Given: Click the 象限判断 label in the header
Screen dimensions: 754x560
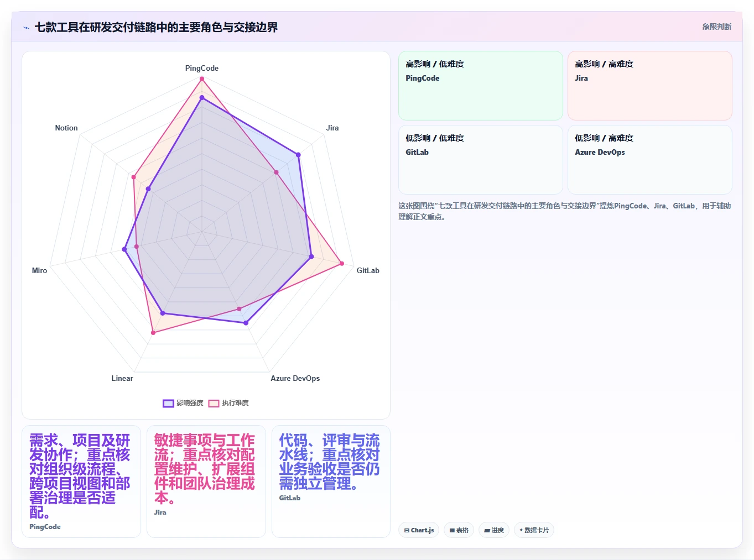Looking at the screenshot, I should (x=716, y=27).
